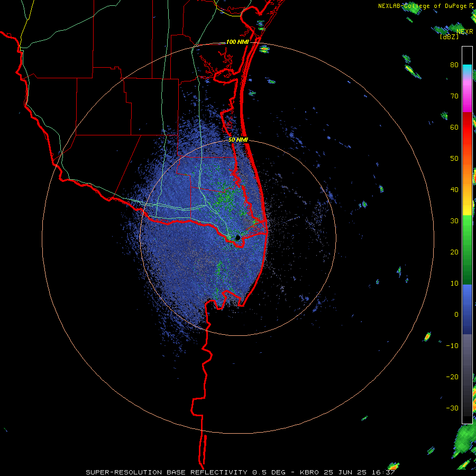Image resolution: width=476 pixels, height=476 pixels.
Task: Click the black KBRO radar site dot
Action: click(x=238, y=237)
